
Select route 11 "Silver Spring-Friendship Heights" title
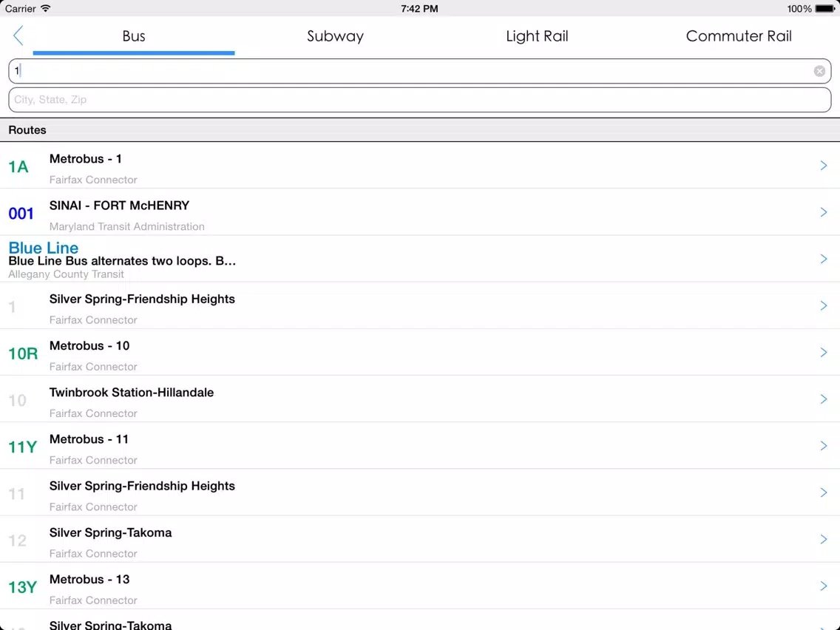142,486
